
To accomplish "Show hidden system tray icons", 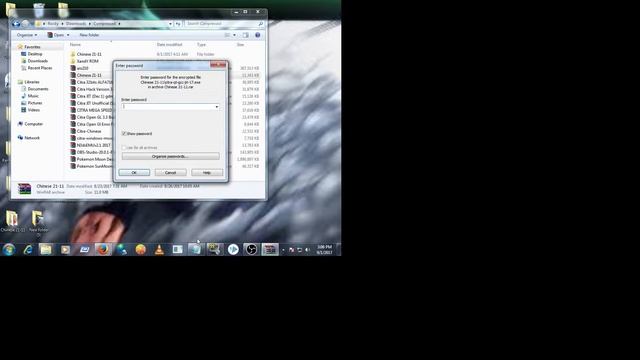I will [283, 250].
